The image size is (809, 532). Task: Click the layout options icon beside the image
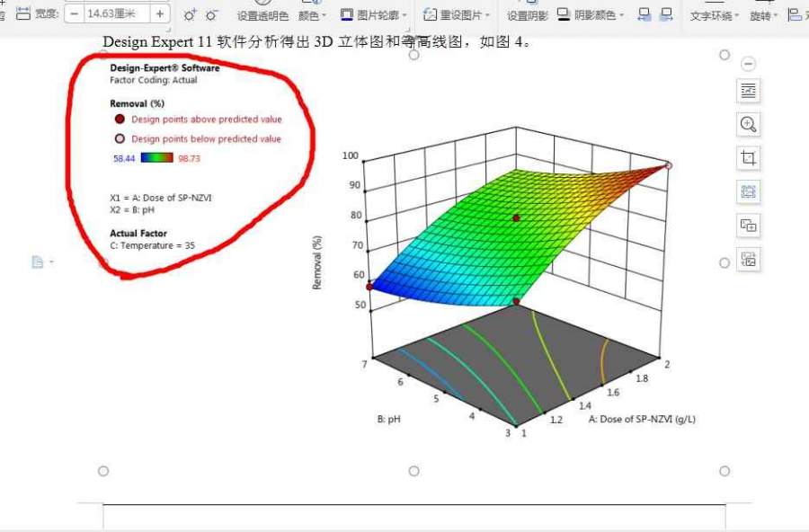tap(748, 91)
